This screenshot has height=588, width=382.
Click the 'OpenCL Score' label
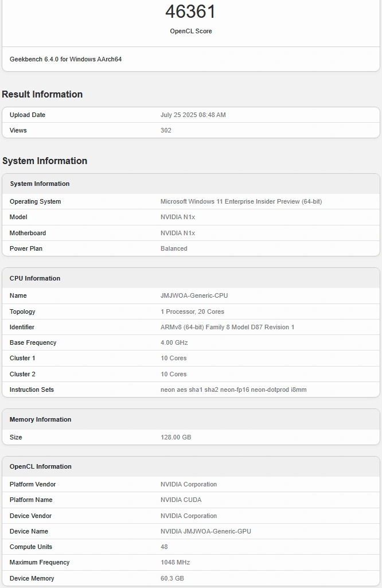click(191, 31)
